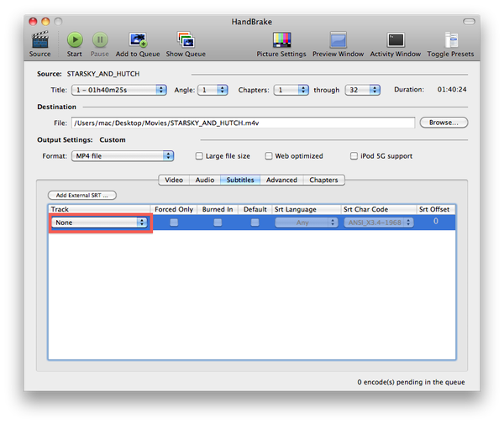504x424 pixels.
Task: Minimize HandBrake with the yellow button
Action: (45, 22)
